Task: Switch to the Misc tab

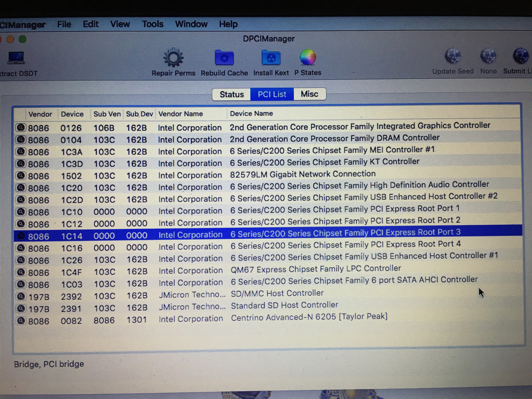Action: coord(310,94)
